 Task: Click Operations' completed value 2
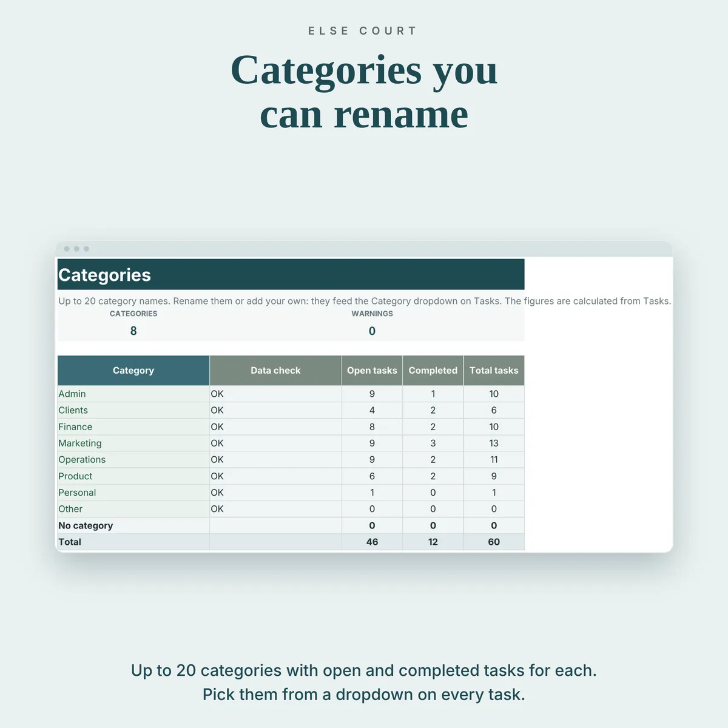[x=433, y=460]
